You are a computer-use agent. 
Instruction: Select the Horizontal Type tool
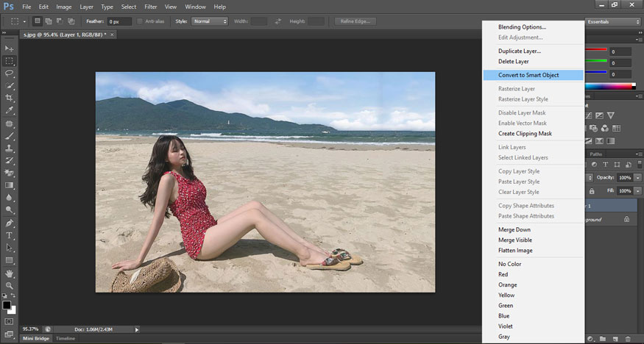point(10,235)
